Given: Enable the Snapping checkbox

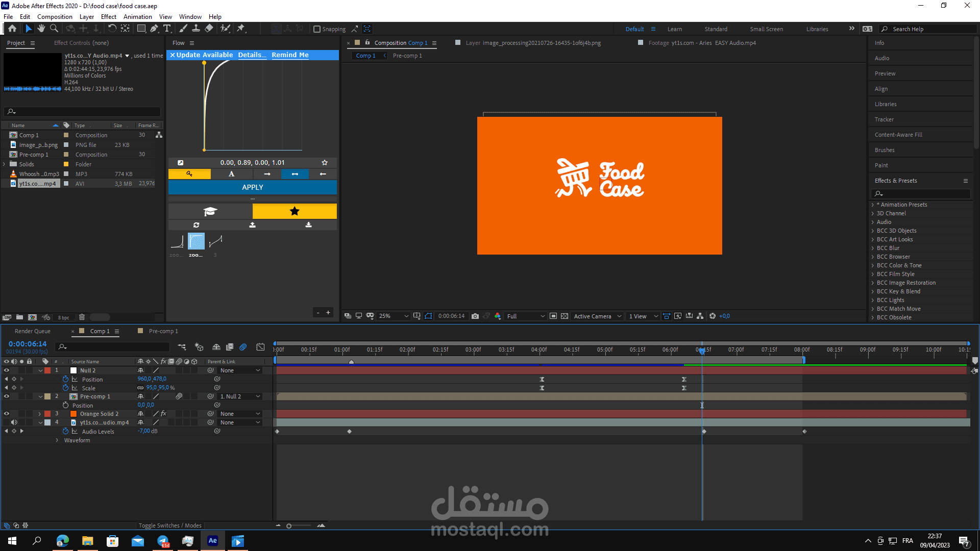Looking at the screenshot, I should pyautogui.click(x=317, y=29).
